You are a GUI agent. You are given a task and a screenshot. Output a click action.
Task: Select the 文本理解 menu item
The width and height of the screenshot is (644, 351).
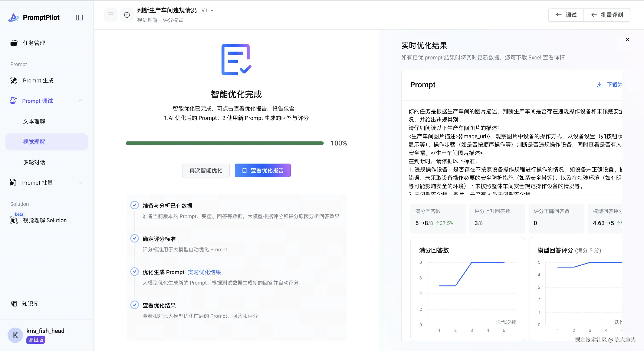coord(34,121)
